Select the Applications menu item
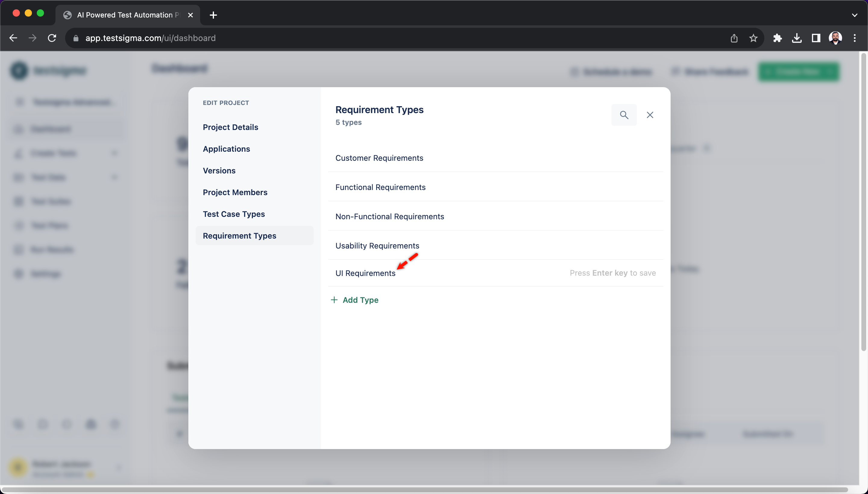 [x=227, y=149]
